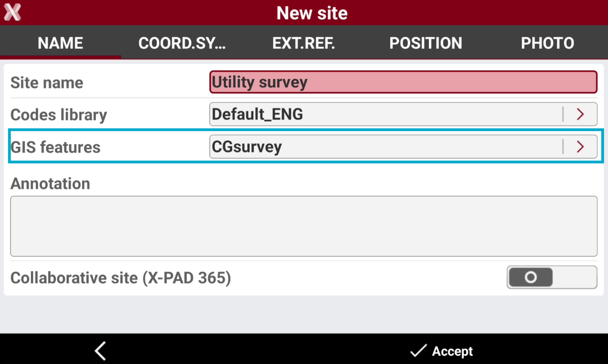Screen dimensions: 608x364
Task: Go back using the bottom arrow
Action: click(x=100, y=350)
